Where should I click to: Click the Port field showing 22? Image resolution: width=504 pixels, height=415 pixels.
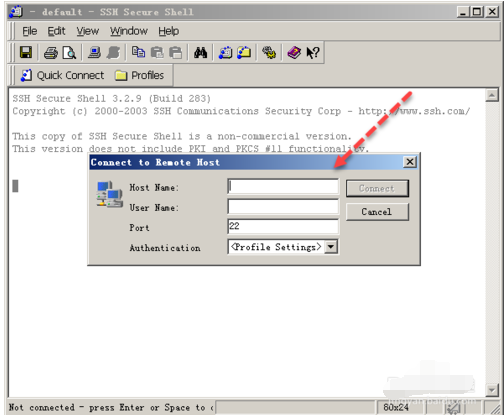click(283, 226)
